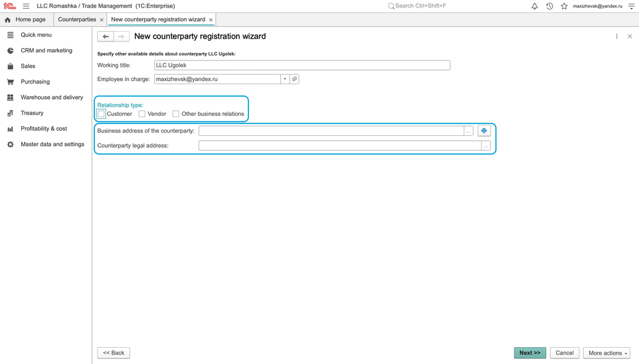Screen dimensions: 639x364
Task: Click the Cancel button
Action: 564,353
